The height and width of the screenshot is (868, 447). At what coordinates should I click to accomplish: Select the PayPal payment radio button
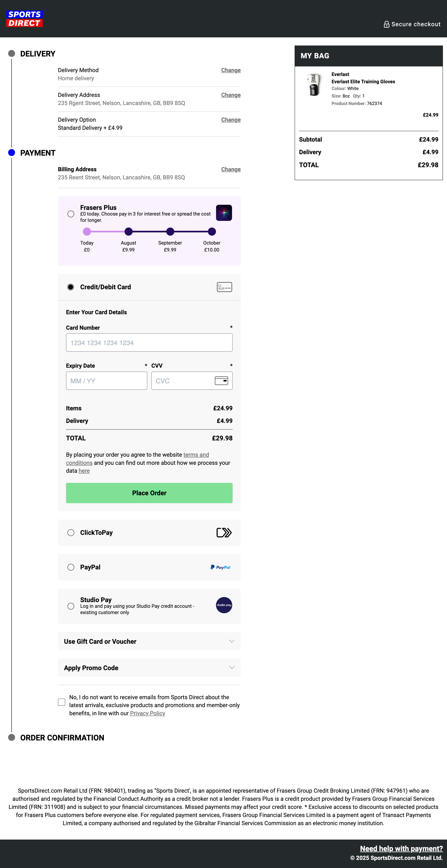[71, 567]
